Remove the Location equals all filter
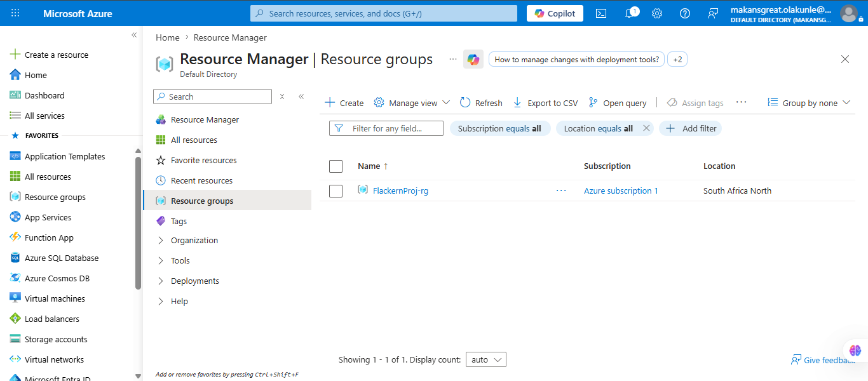868x381 pixels. click(x=646, y=128)
